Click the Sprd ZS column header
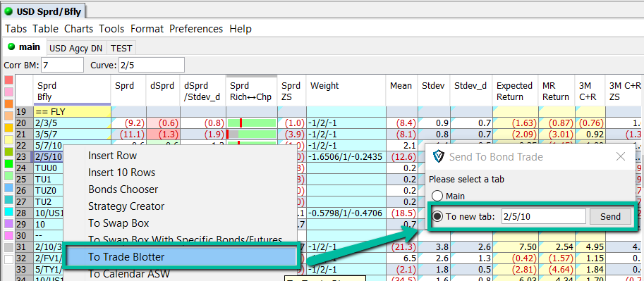644x281 pixels. click(x=291, y=91)
